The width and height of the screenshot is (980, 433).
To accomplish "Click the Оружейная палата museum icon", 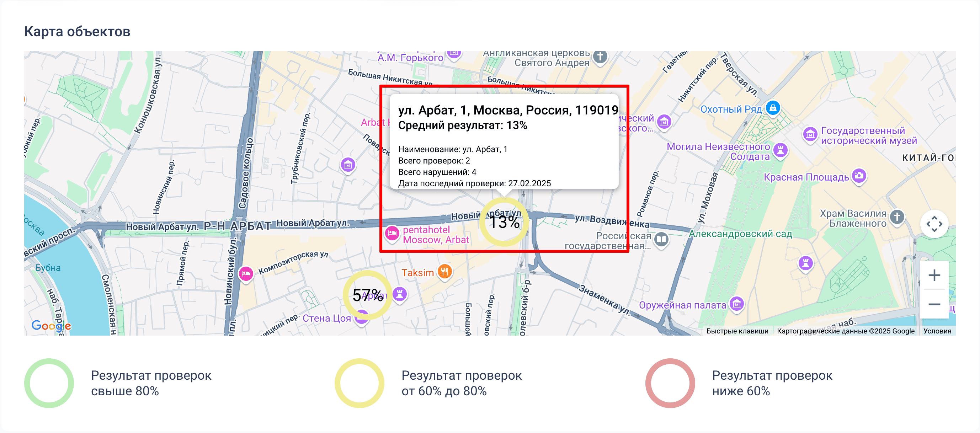I will [737, 304].
